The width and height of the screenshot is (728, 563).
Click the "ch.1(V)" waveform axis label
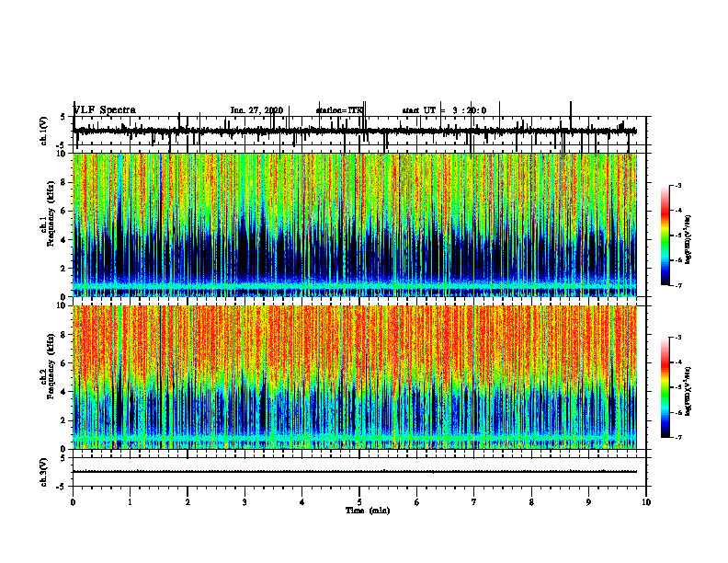pos(44,131)
